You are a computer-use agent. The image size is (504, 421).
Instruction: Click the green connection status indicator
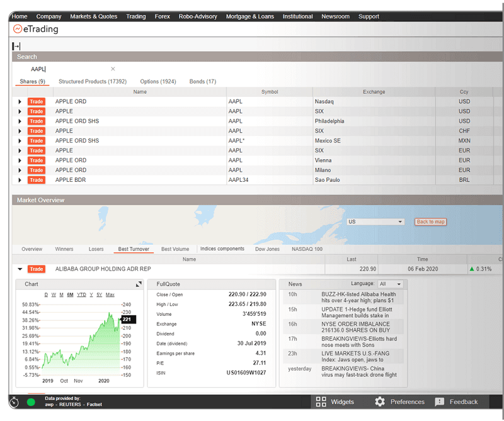[x=31, y=402]
